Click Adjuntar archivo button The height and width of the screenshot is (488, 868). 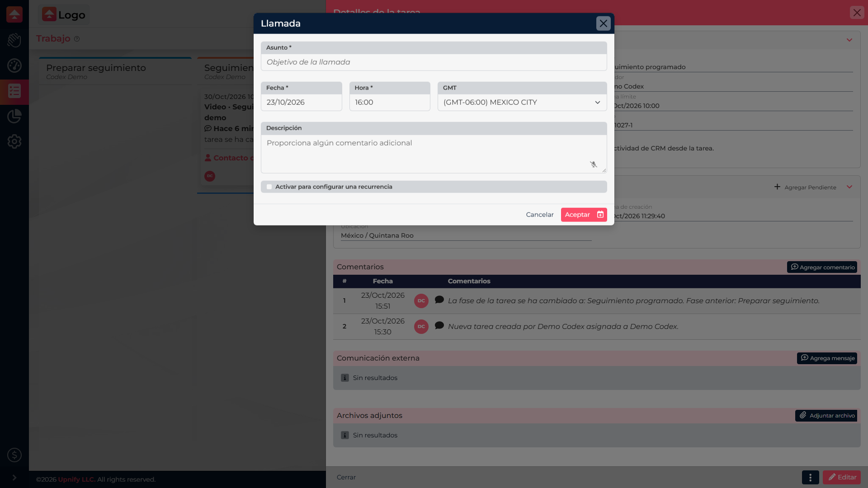[x=826, y=415]
